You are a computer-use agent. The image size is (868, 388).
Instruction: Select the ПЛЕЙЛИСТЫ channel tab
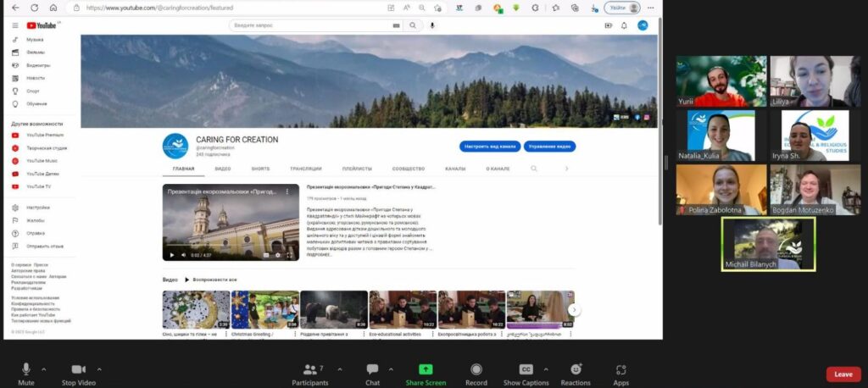[357, 169]
